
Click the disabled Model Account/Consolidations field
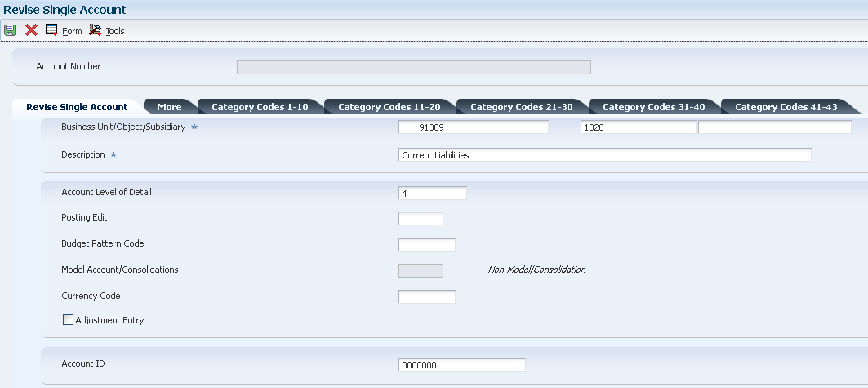click(421, 270)
